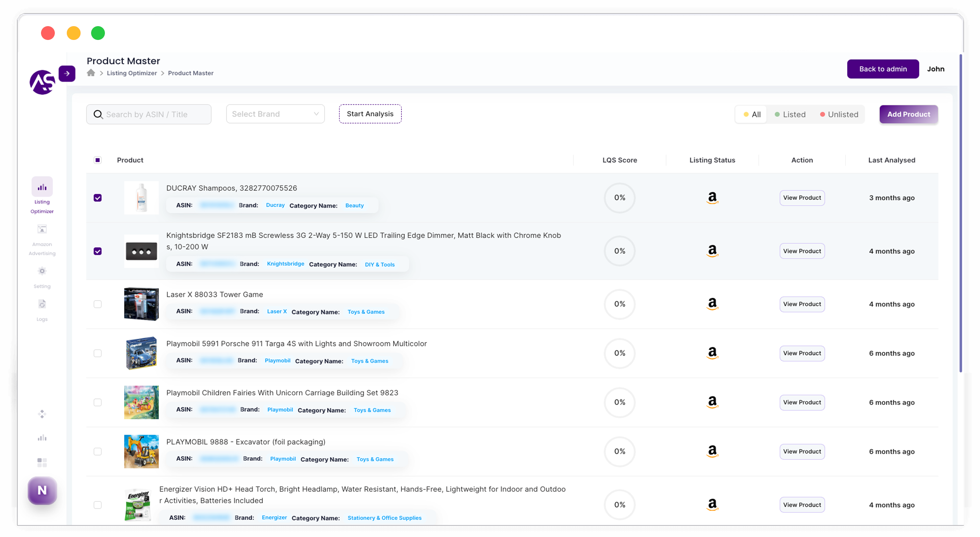Screen dimensions: 980x537
Task: Toggle the select-all checkbox in header
Action: 98,160
